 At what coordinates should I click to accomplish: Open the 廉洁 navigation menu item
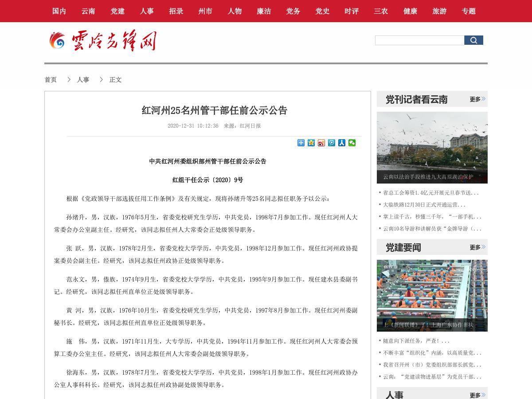click(264, 11)
